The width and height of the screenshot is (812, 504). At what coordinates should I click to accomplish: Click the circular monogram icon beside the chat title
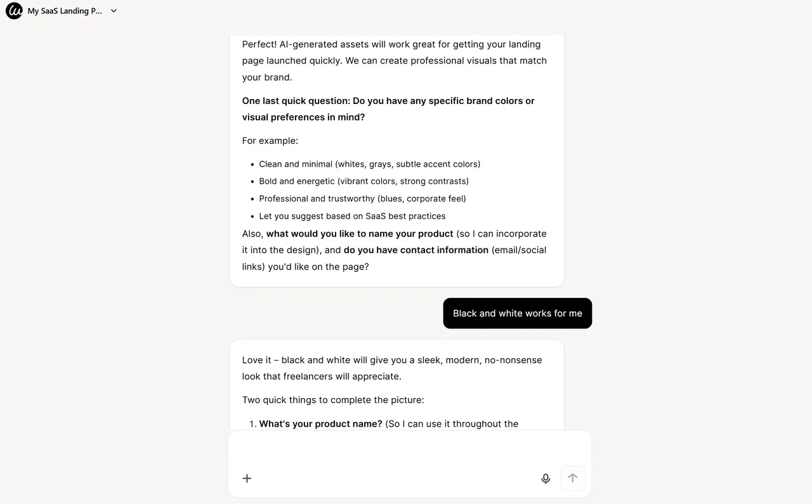tap(14, 11)
